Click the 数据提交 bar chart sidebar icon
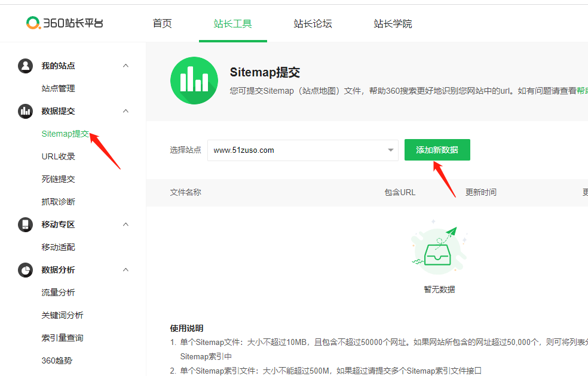 25,111
